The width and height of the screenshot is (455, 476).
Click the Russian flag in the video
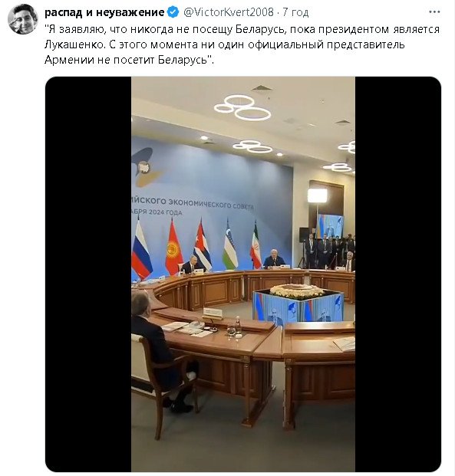[140, 249]
